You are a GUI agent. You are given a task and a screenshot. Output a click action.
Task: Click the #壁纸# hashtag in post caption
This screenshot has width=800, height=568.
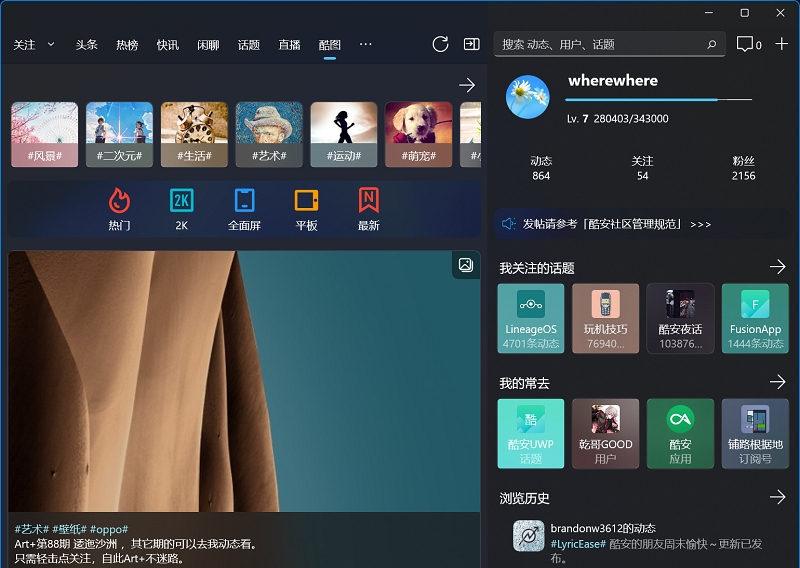pos(69,529)
